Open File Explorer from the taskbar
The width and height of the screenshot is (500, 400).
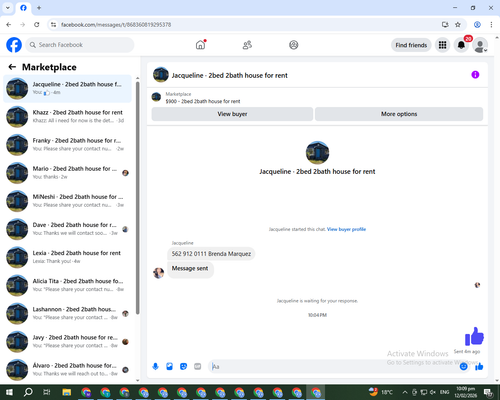[x=67, y=392]
